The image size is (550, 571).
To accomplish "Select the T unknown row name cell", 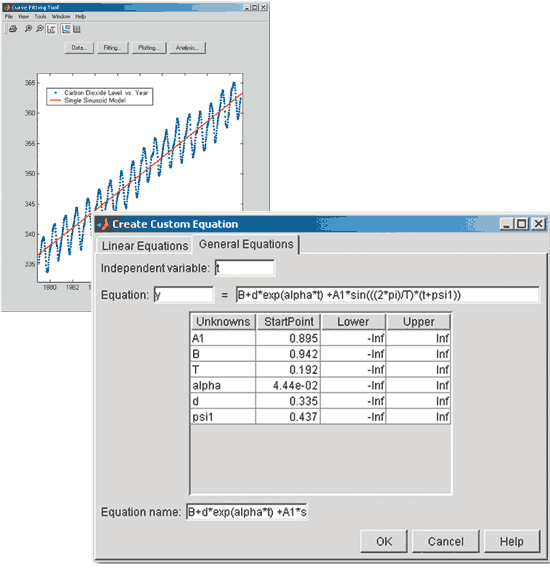I will pos(223,370).
